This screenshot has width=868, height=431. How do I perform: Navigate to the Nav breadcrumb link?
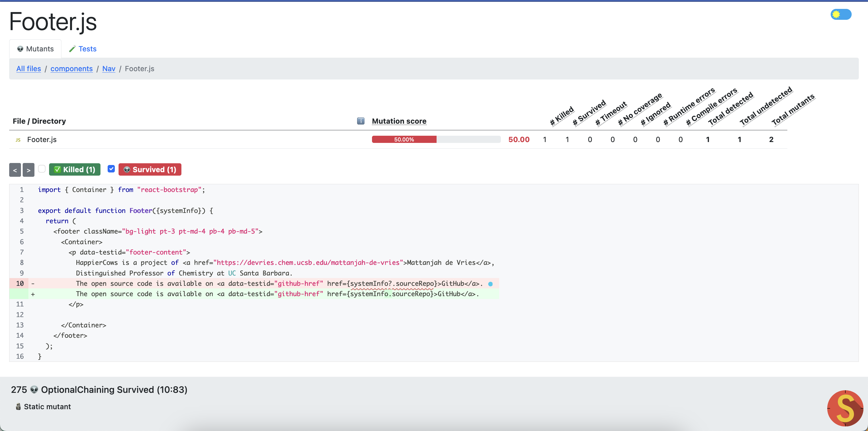[x=109, y=69]
